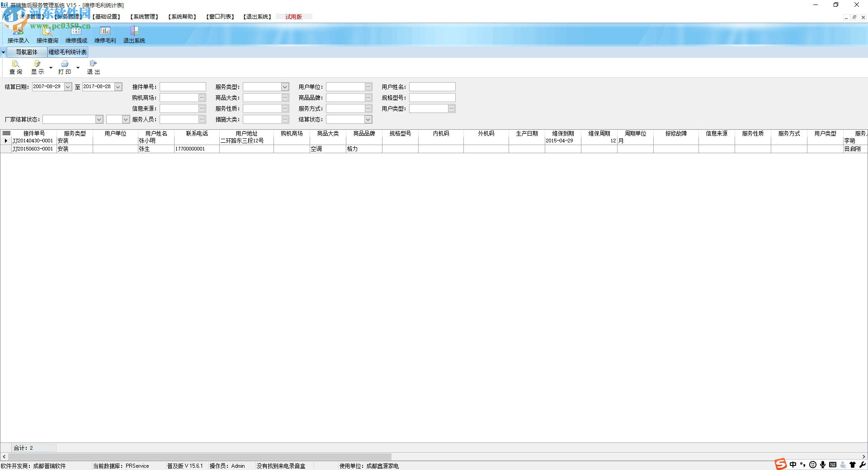Select the 维修毛利统计表 tab
868x470 pixels.
67,52
